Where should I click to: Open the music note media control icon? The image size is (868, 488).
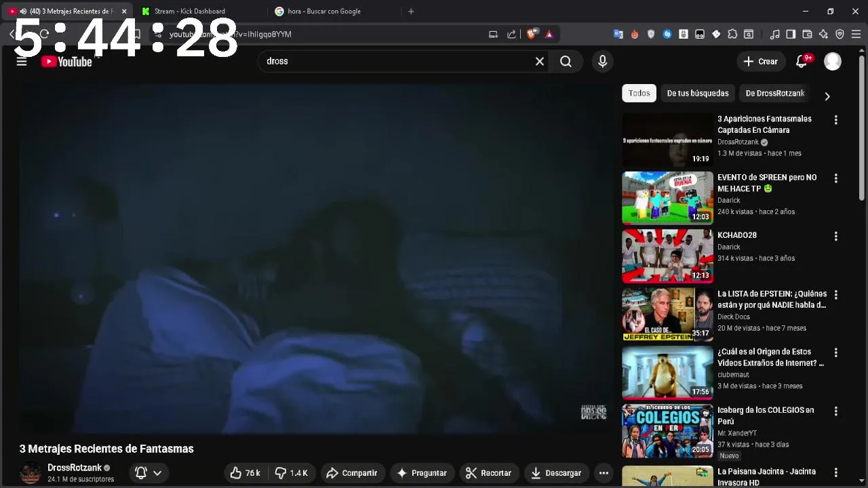point(774,34)
